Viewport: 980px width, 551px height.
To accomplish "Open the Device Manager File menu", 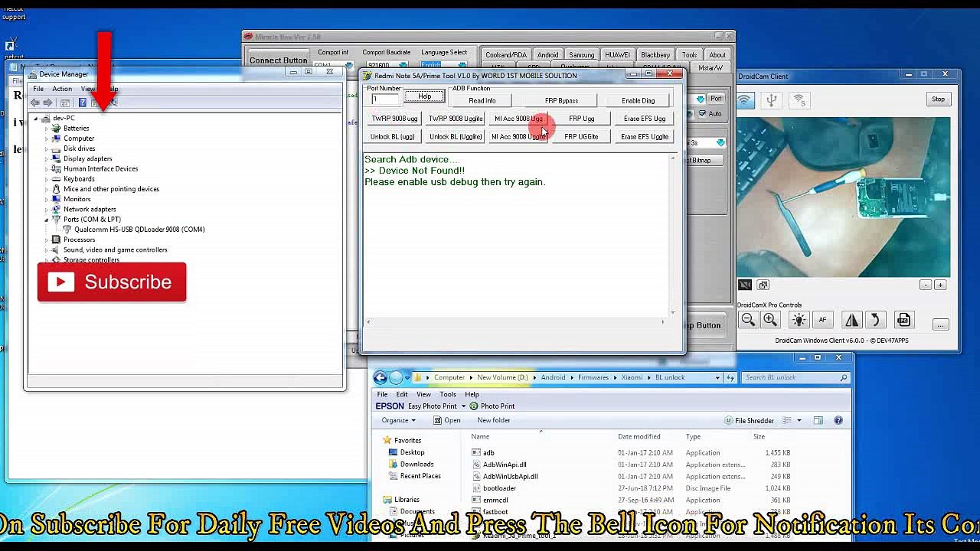I will coord(38,89).
